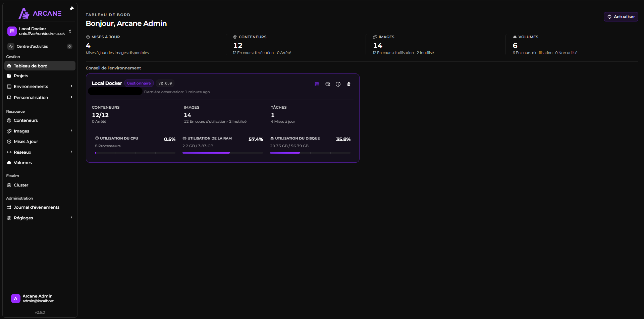Go to Tableau de bord
The width and height of the screenshot is (644, 319).
coord(40,66)
